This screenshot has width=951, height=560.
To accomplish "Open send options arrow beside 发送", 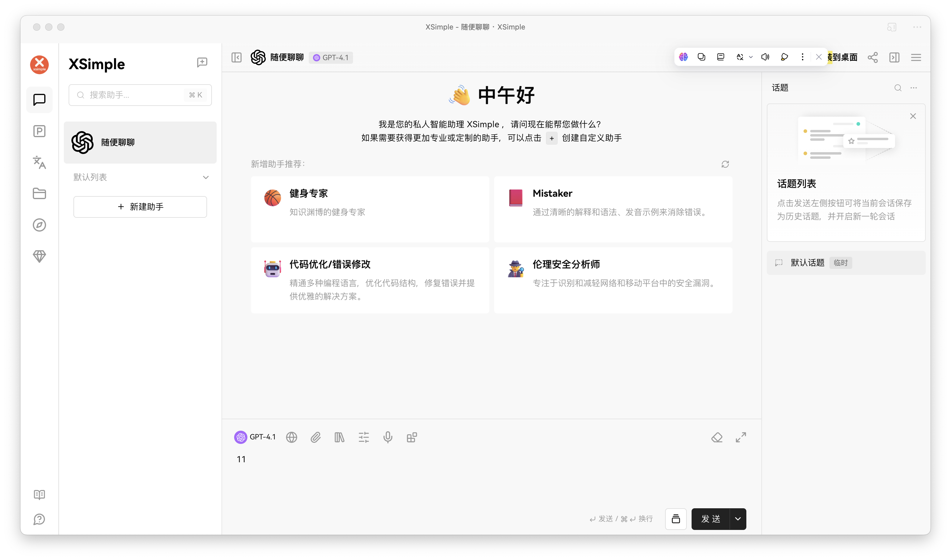I will coord(738,519).
